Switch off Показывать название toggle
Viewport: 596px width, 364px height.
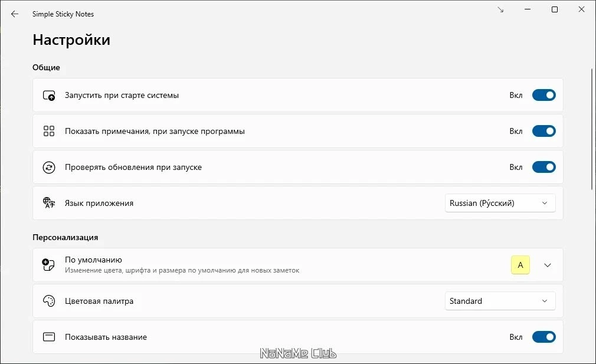tap(543, 337)
